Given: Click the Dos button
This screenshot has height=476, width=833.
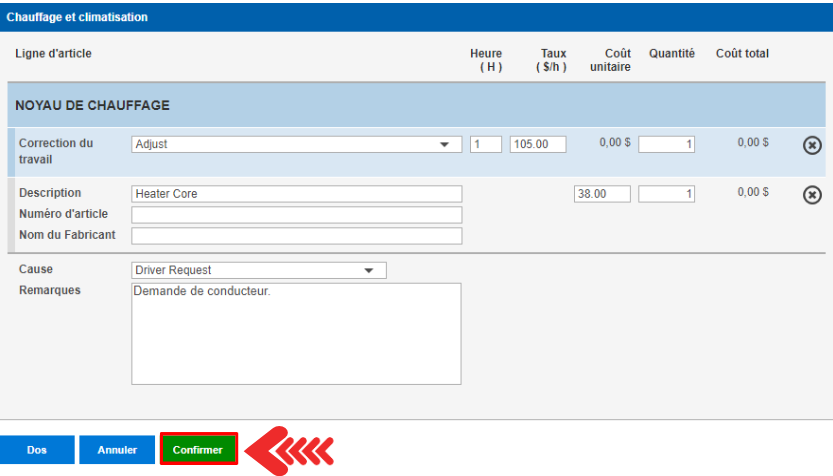Looking at the screenshot, I should click(37, 449).
